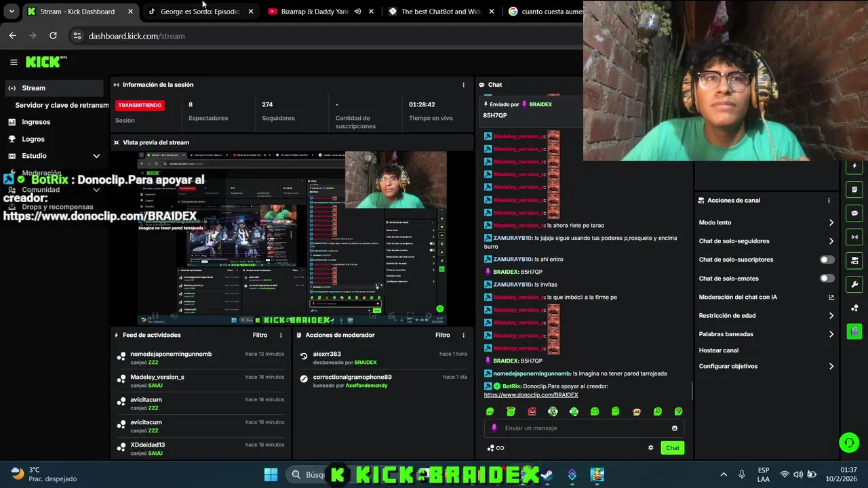Open BRAIDEX name on alexrr383 unban entry
Viewport: 868px width, 488px height.
(x=366, y=363)
